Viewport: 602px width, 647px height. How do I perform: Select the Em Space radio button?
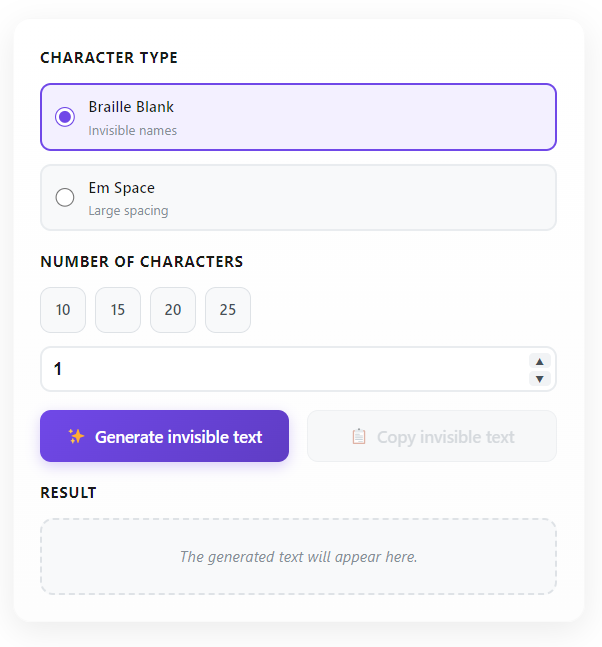click(x=65, y=198)
